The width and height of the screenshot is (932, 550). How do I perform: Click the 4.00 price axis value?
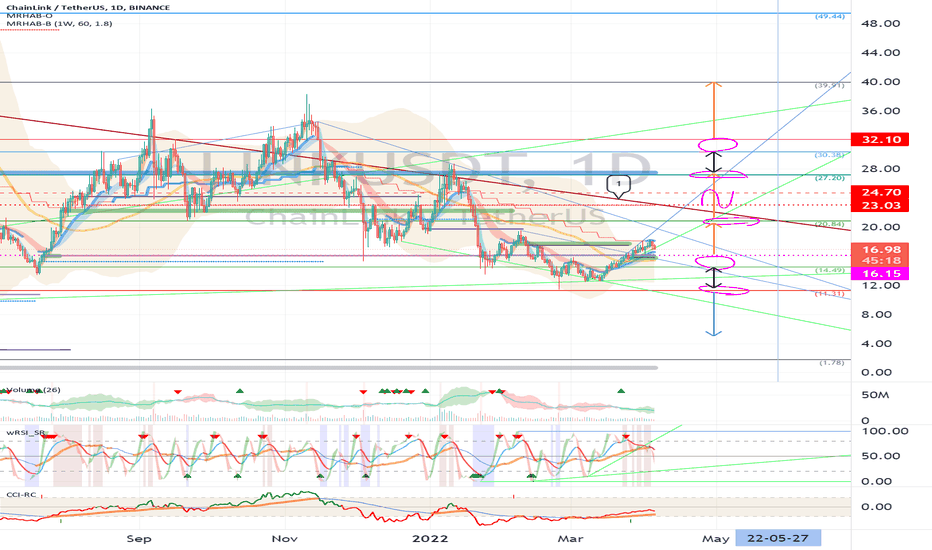[876, 344]
